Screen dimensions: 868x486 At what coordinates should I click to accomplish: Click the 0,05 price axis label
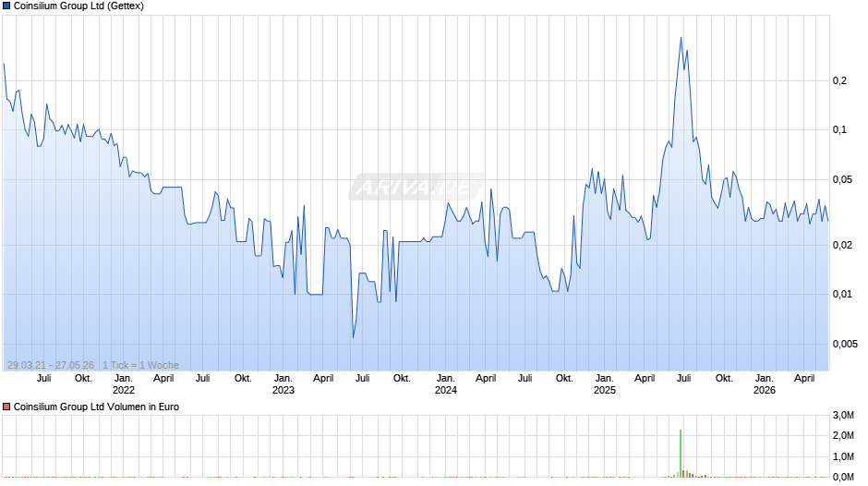tap(842, 179)
